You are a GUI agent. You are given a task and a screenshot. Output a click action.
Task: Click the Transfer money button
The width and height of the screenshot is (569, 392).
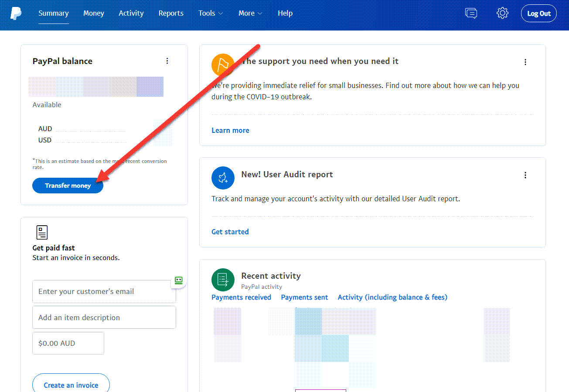point(68,186)
